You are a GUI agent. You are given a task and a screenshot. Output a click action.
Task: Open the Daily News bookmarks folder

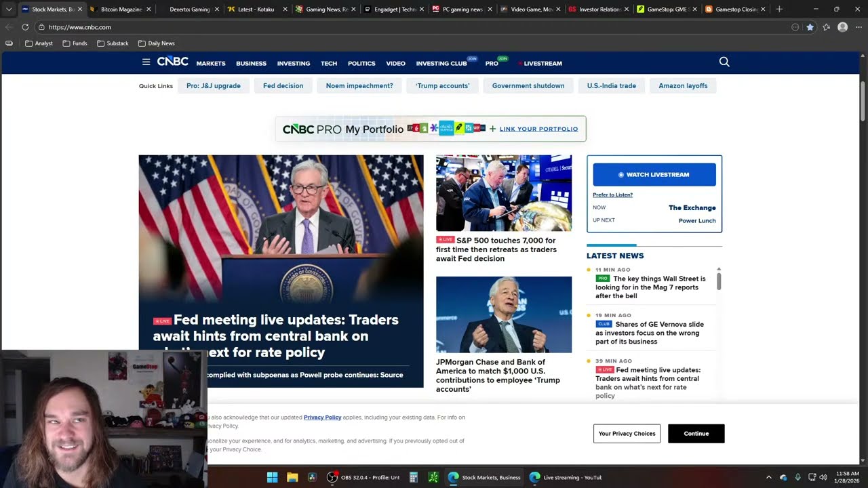coord(156,43)
